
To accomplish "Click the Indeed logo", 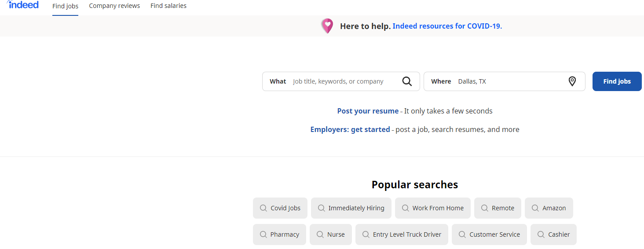I will point(23,5).
